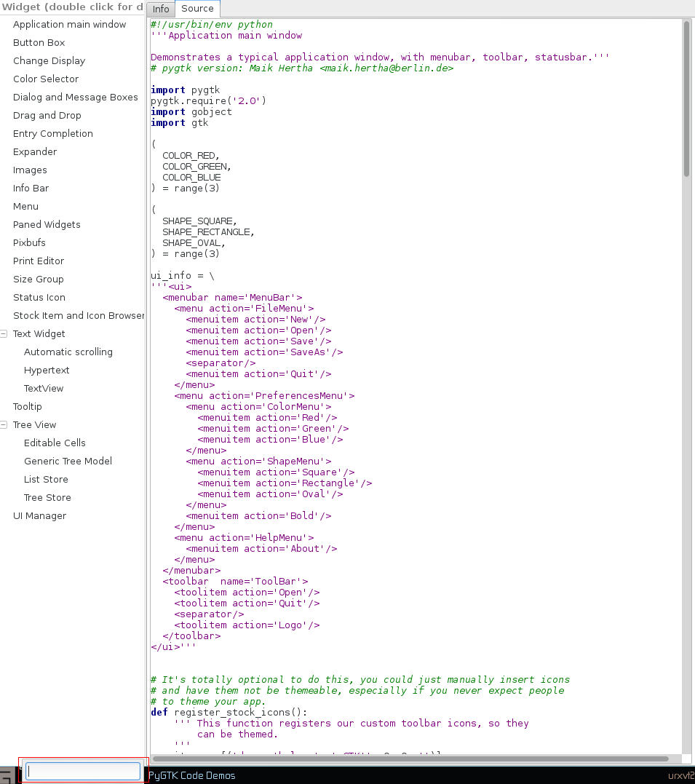Click the 'import gobject' source line
Screen dimensions: 695x784
(191, 111)
